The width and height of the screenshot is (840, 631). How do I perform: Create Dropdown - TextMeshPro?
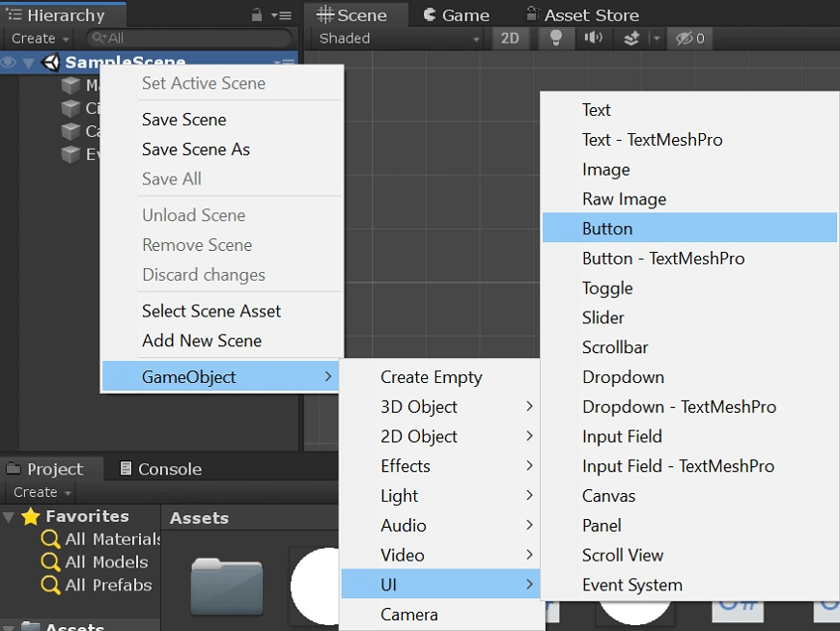pyautogui.click(x=690, y=407)
